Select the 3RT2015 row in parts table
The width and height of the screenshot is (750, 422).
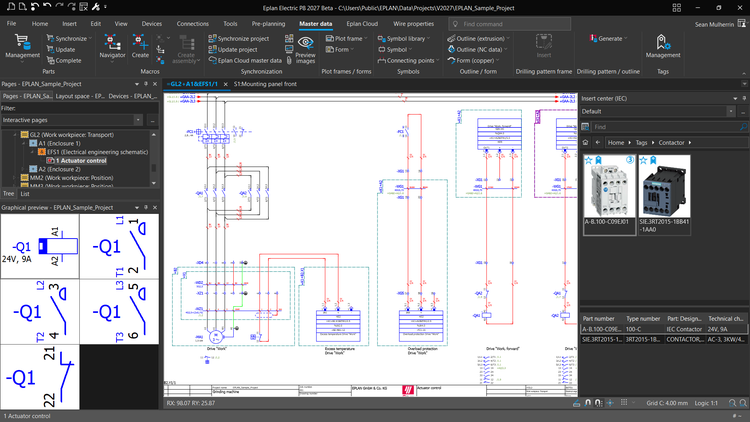pos(664,339)
